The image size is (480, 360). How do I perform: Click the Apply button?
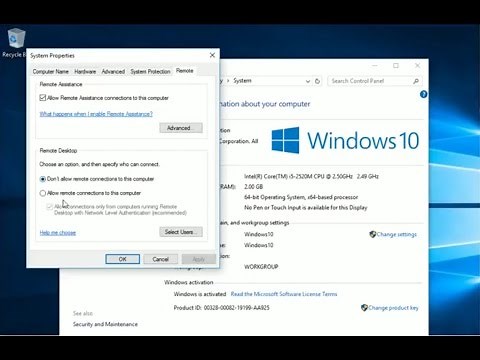pyautogui.click(x=199, y=259)
